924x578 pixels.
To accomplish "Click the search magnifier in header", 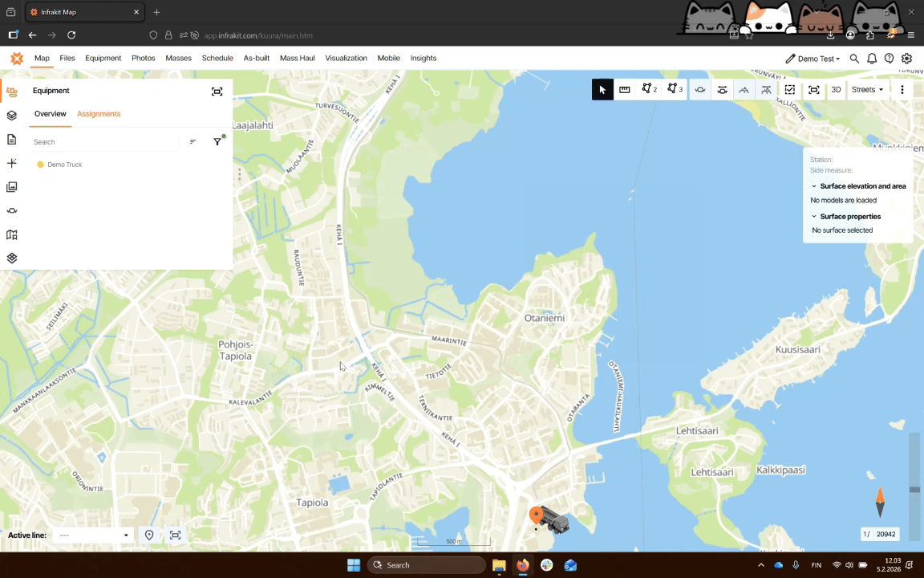I will [854, 59].
